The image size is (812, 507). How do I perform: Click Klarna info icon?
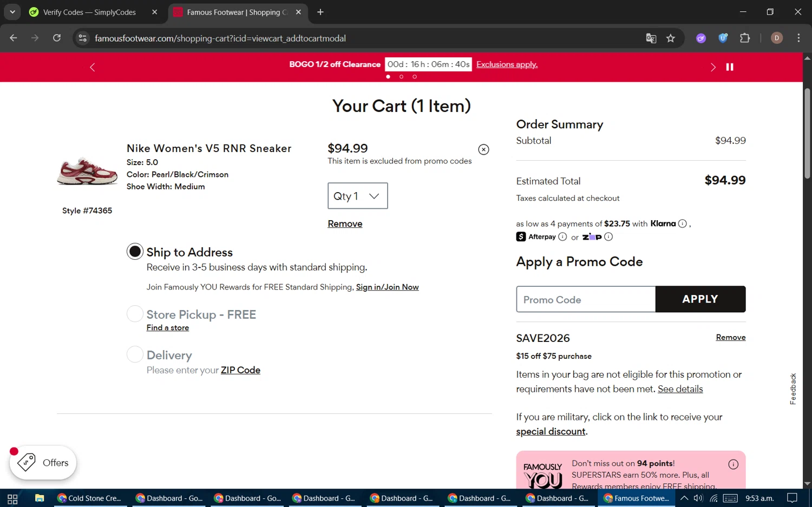pyautogui.click(x=683, y=223)
